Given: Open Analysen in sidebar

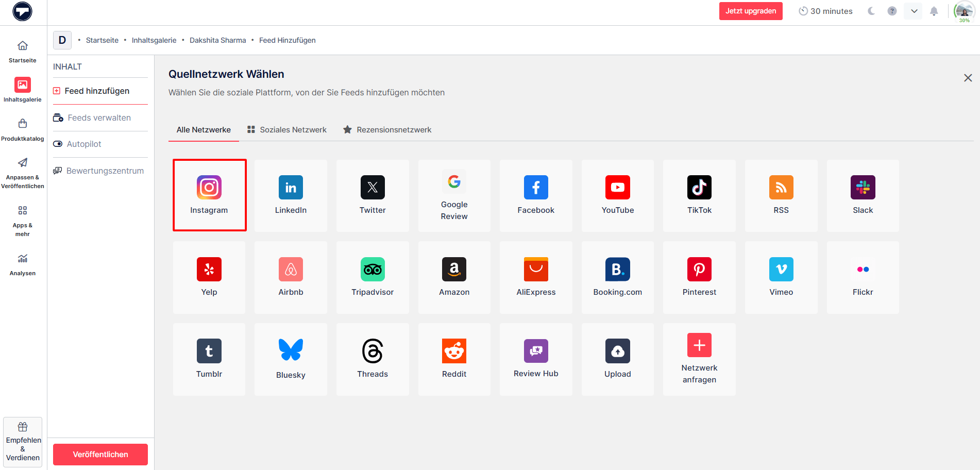Looking at the screenshot, I should click(23, 265).
